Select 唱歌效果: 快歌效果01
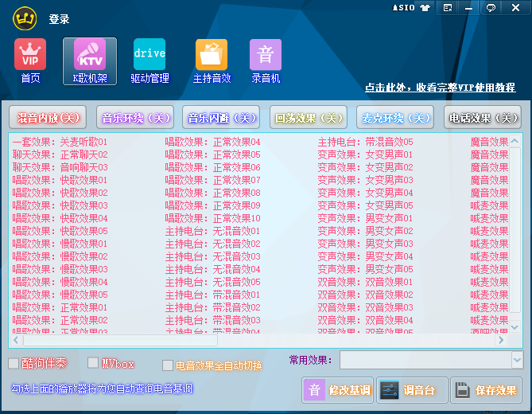532x414 pixels. [x=60, y=180]
